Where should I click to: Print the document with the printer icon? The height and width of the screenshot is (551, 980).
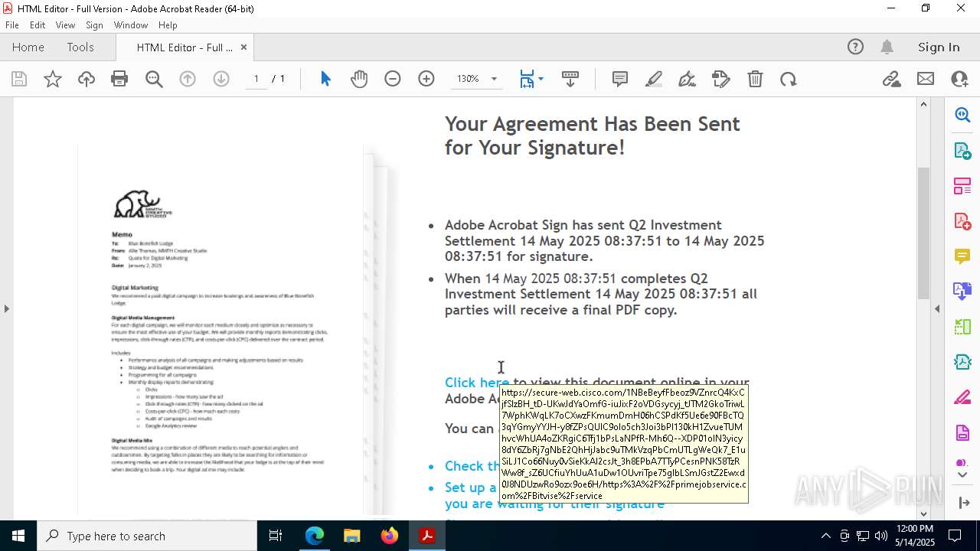(x=119, y=79)
